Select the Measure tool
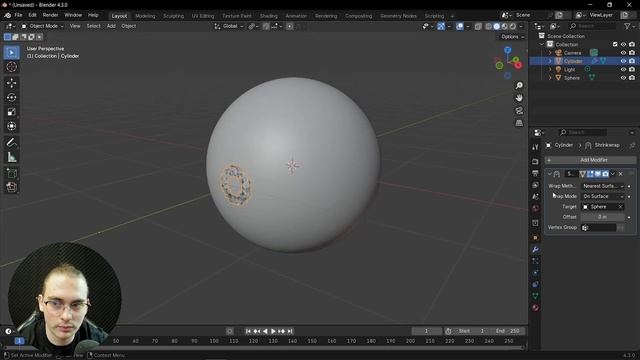The width and height of the screenshot is (640, 360). click(11, 157)
